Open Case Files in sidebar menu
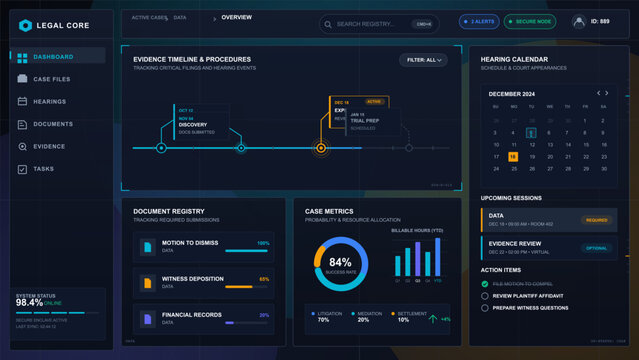639x360 pixels. [57, 79]
